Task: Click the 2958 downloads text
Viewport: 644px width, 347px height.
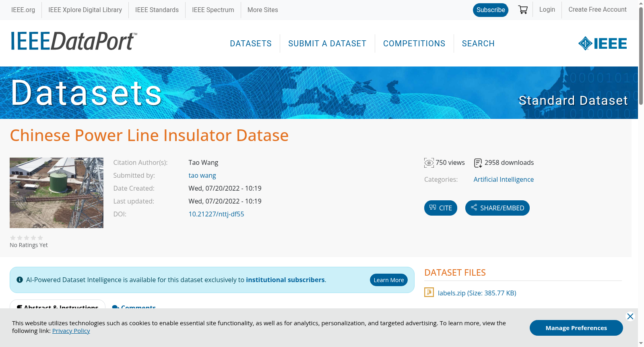Action: pos(509,163)
